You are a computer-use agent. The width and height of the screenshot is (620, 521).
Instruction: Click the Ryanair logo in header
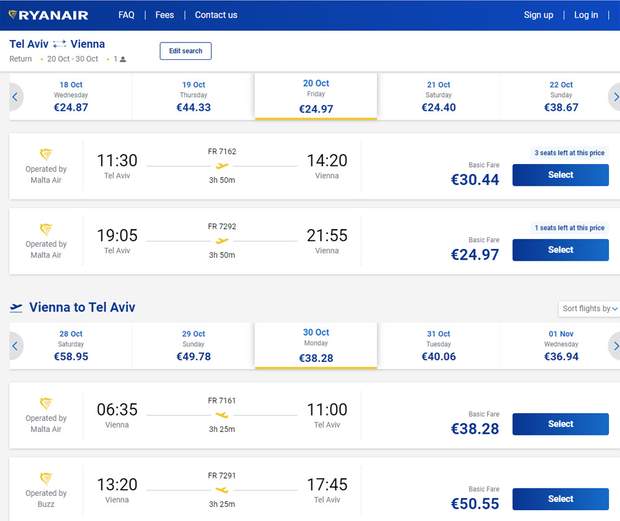click(48, 15)
